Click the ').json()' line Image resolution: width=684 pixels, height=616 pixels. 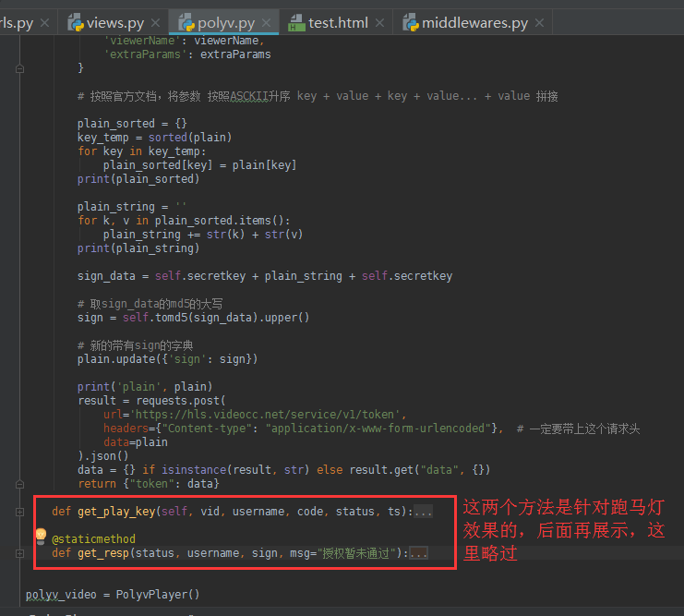[103, 456]
